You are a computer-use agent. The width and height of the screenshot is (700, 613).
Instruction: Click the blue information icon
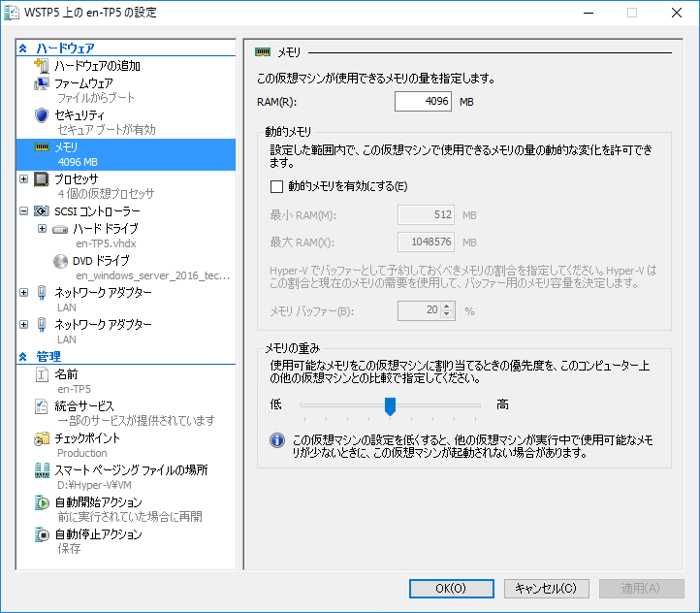tap(277, 440)
